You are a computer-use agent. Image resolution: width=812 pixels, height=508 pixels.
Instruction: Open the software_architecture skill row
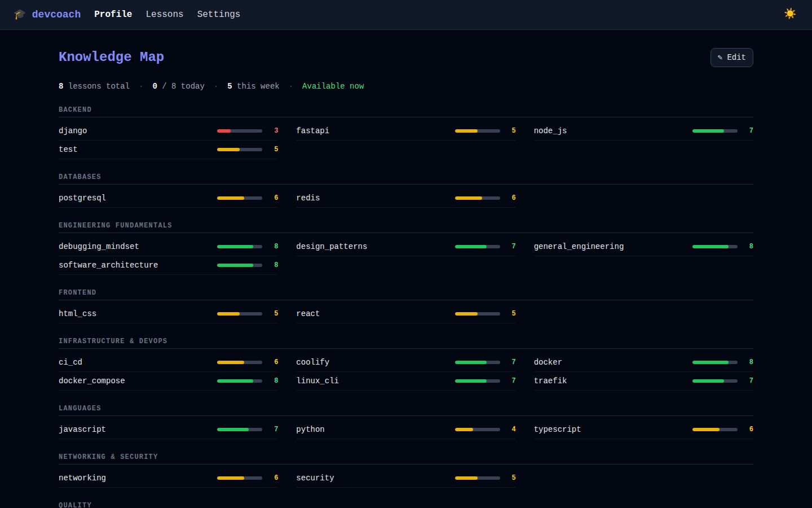point(108,265)
